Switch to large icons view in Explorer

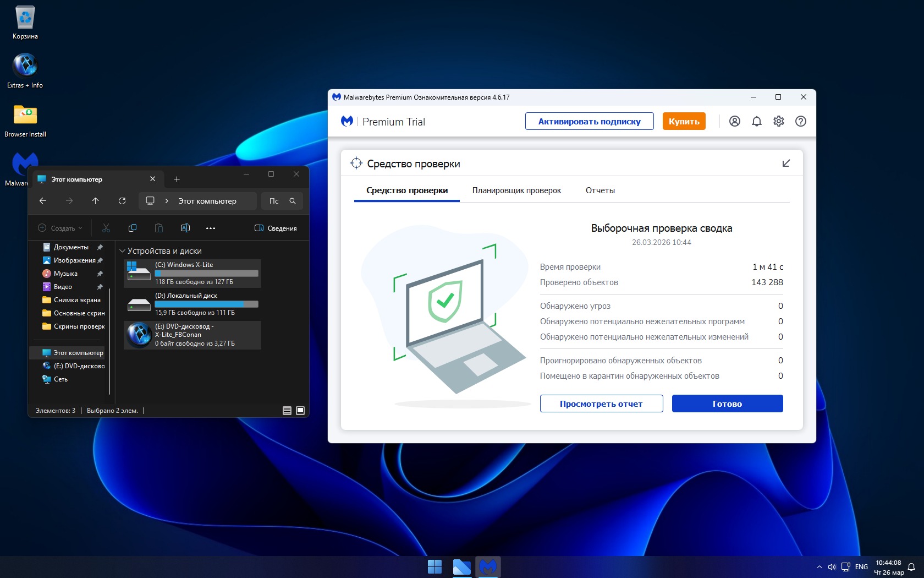tap(300, 411)
